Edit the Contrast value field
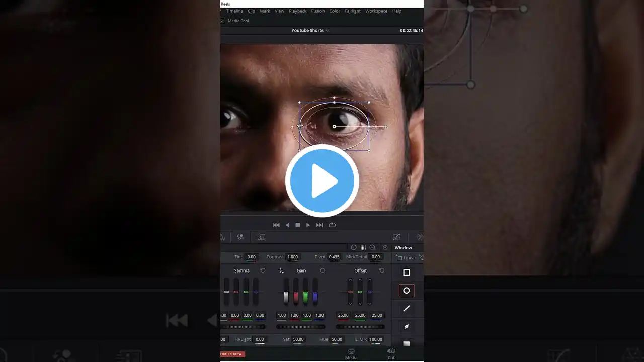The height and width of the screenshot is (362, 644). pos(293,257)
